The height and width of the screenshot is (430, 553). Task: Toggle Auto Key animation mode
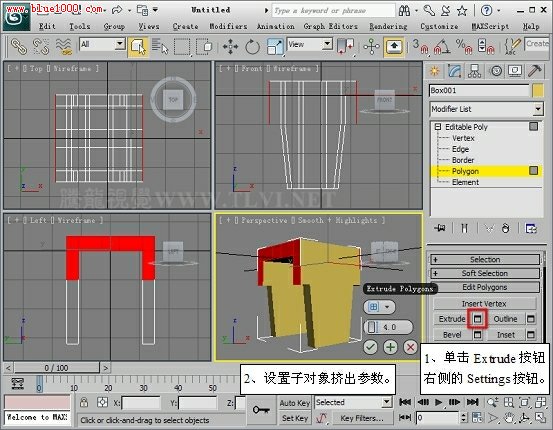pyautogui.click(x=294, y=402)
